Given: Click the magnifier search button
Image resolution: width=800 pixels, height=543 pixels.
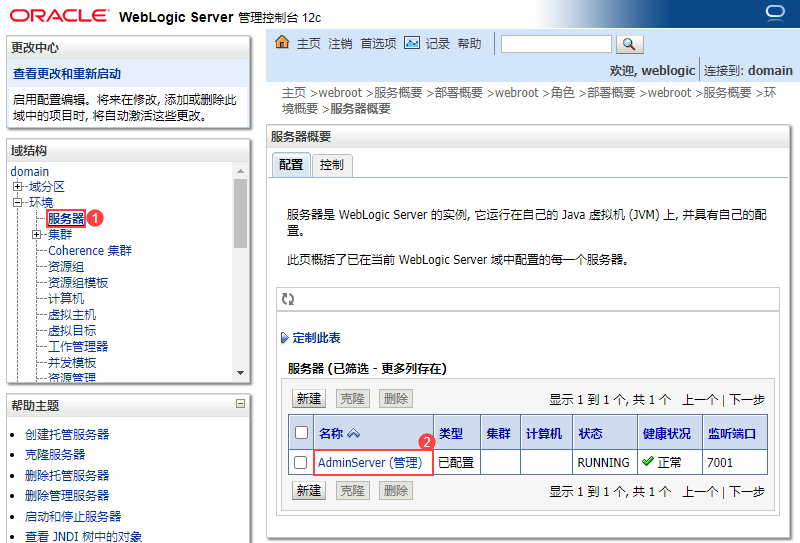Looking at the screenshot, I should [630, 44].
